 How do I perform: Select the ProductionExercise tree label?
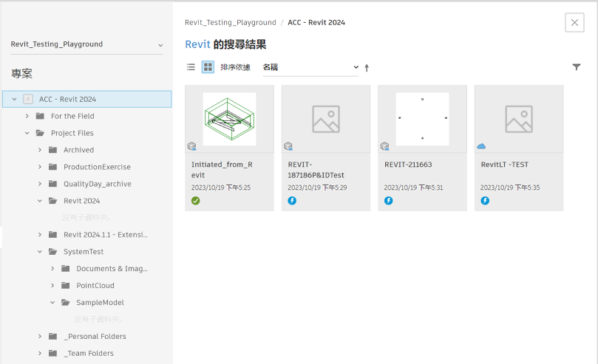point(97,167)
